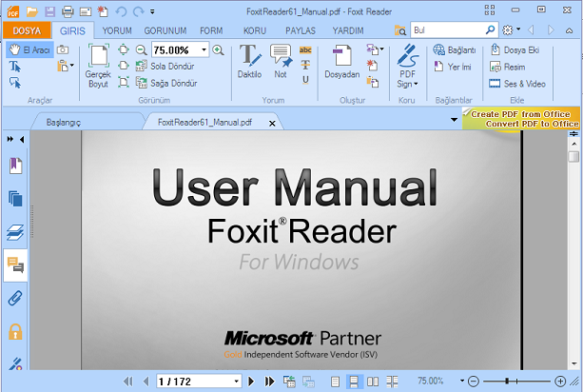Screen dimensions: 583x392
Task: Open the security lock panel
Action: point(15,331)
